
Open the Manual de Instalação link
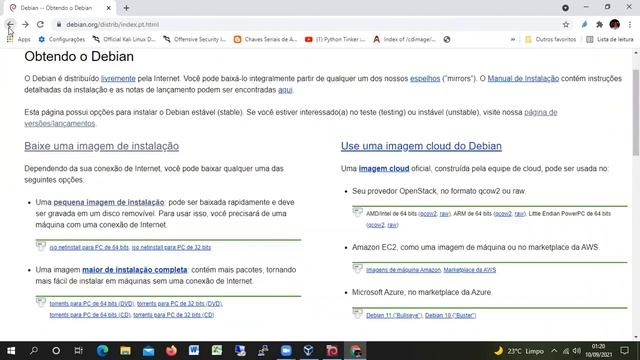click(523, 78)
